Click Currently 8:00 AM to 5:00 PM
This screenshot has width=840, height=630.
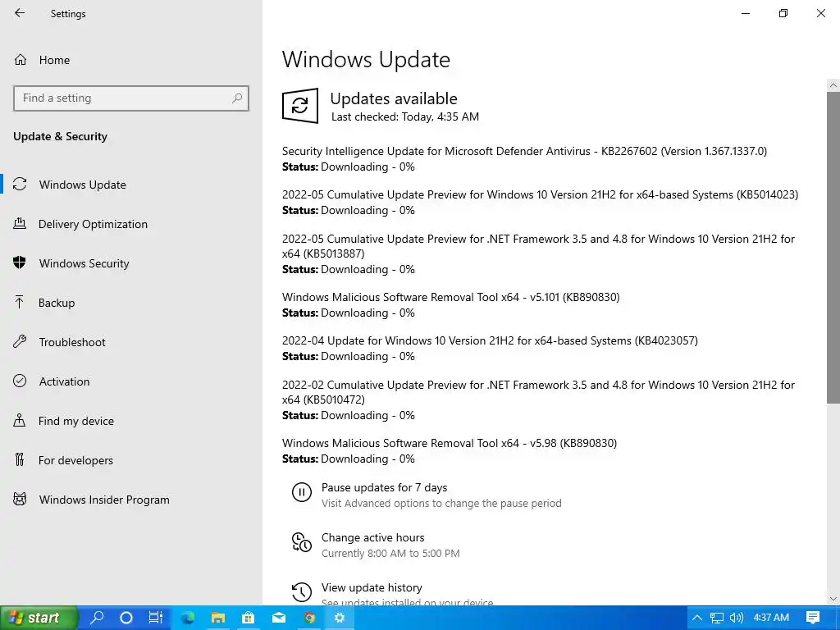click(x=390, y=554)
